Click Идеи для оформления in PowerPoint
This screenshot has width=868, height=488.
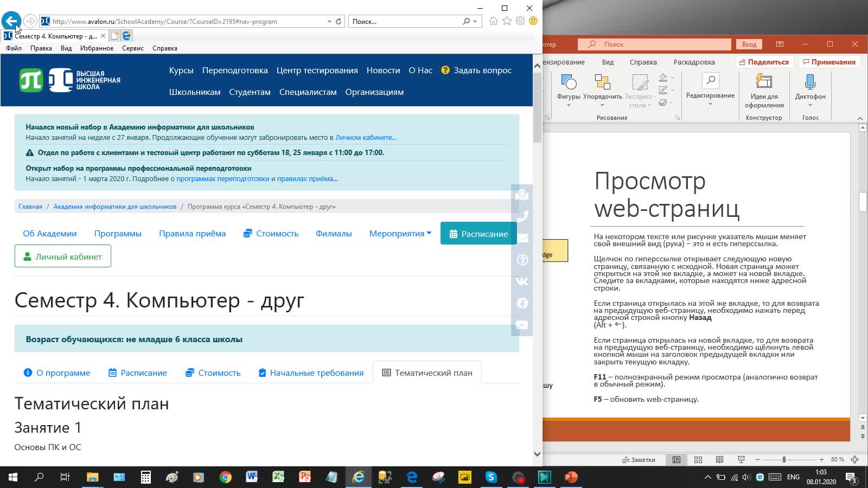[x=764, y=91]
